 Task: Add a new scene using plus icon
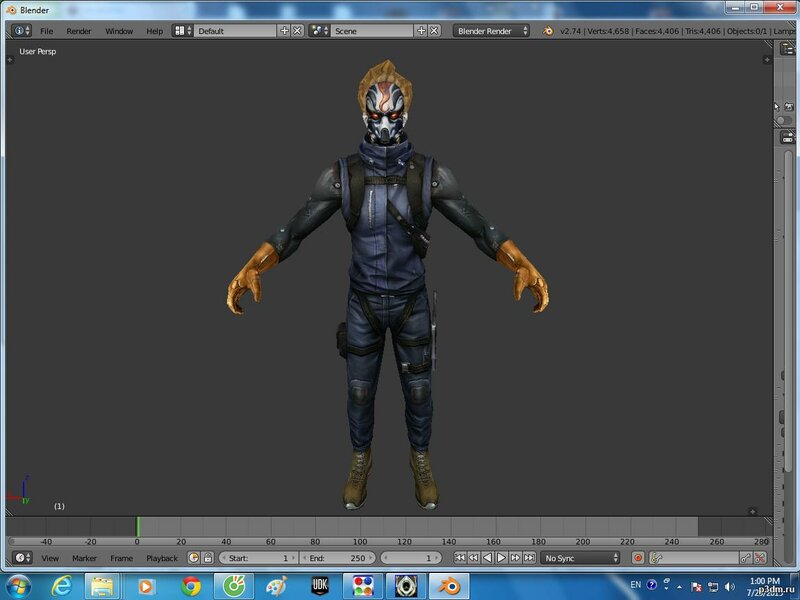click(421, 31)
